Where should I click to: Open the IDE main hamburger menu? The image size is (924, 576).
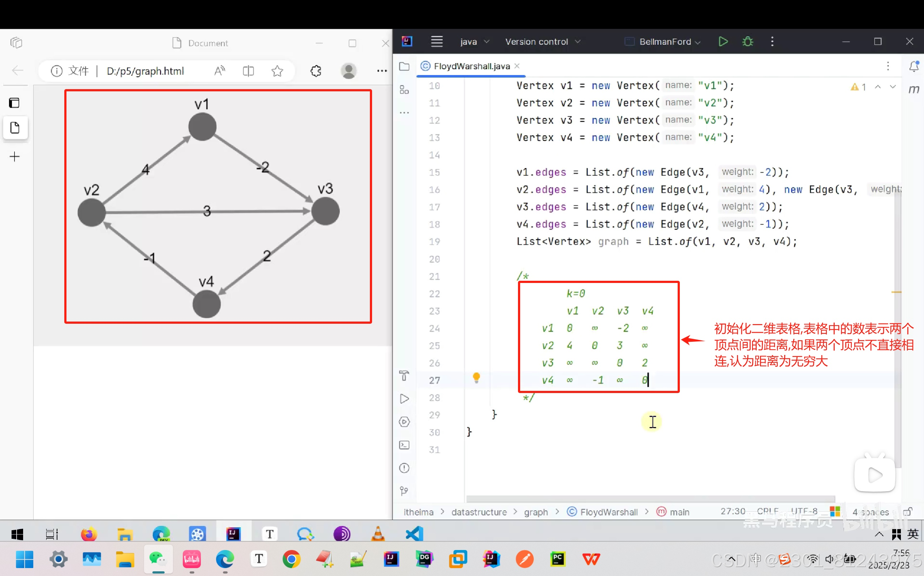click(x=436, y=42)
